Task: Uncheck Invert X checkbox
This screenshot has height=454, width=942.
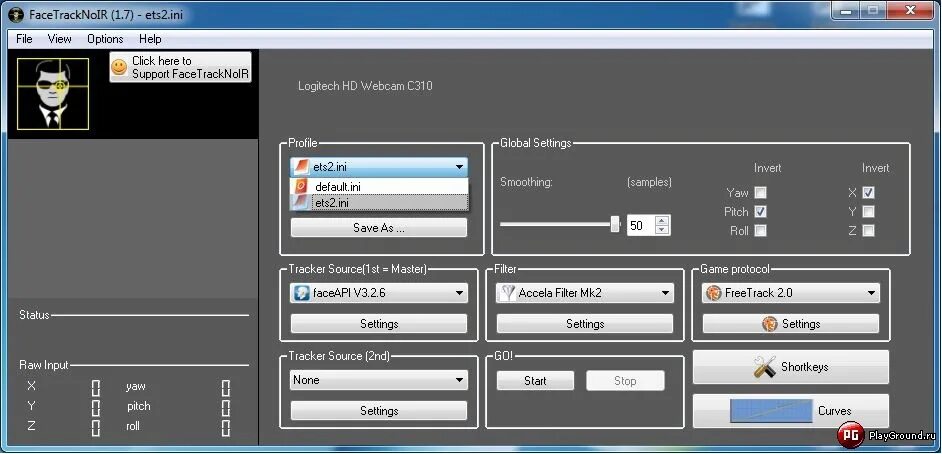Action: (x=868, y=193)
